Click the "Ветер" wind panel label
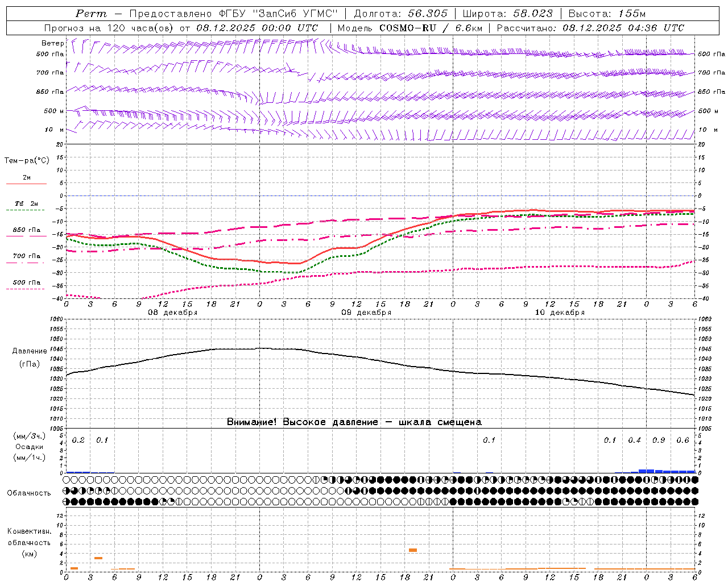The image size is (728, 582). pyautogui.click(x=53, y=43)
